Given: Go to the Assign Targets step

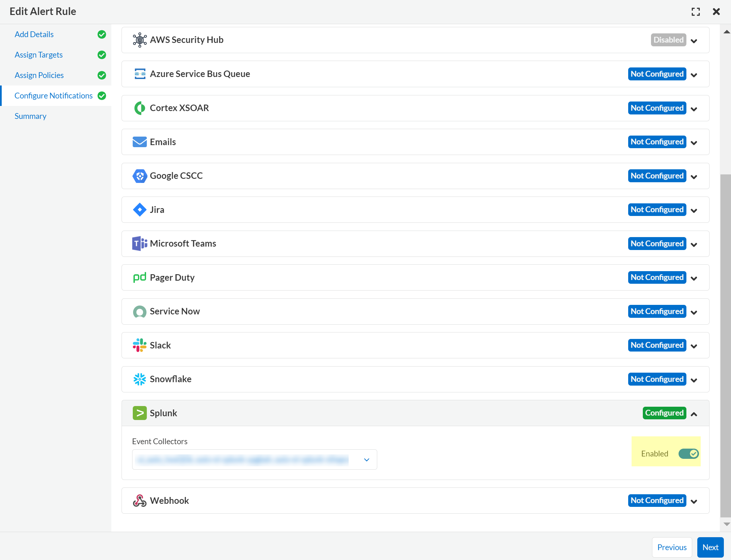Looking at the screenshot, I should (38, 55).
